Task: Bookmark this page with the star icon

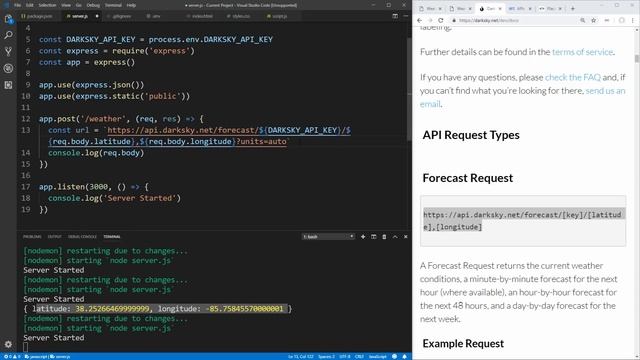Action: (x=593, y=20)
